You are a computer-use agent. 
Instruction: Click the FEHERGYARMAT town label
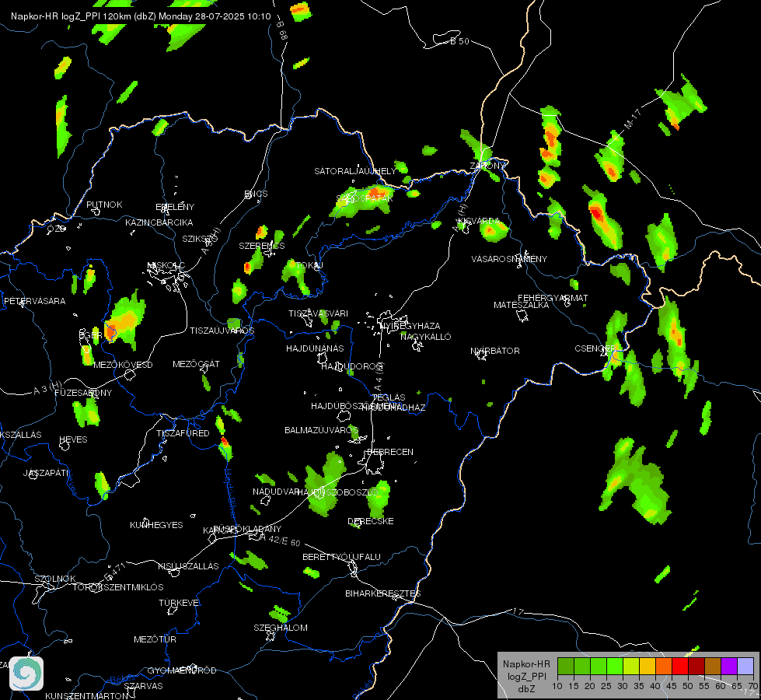pos(553,298)
